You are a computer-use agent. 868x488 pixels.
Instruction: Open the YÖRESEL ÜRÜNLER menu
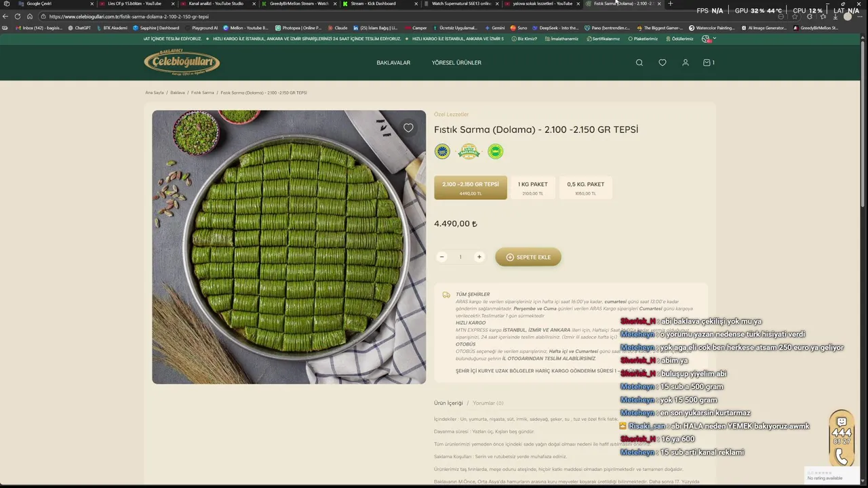[456, 62]
